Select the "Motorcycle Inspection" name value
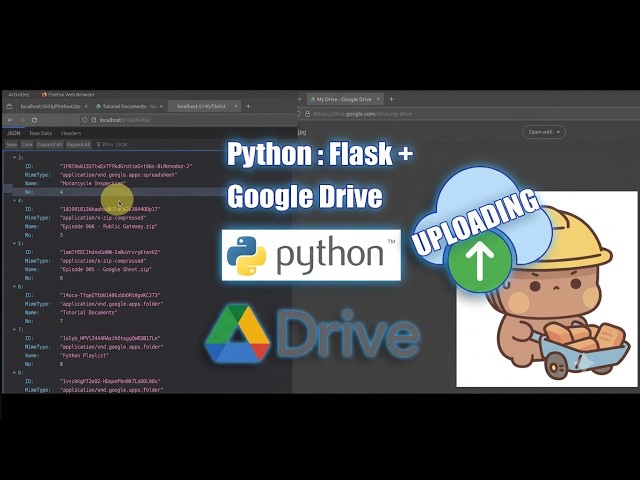The image size is (640, 480). 93,183
